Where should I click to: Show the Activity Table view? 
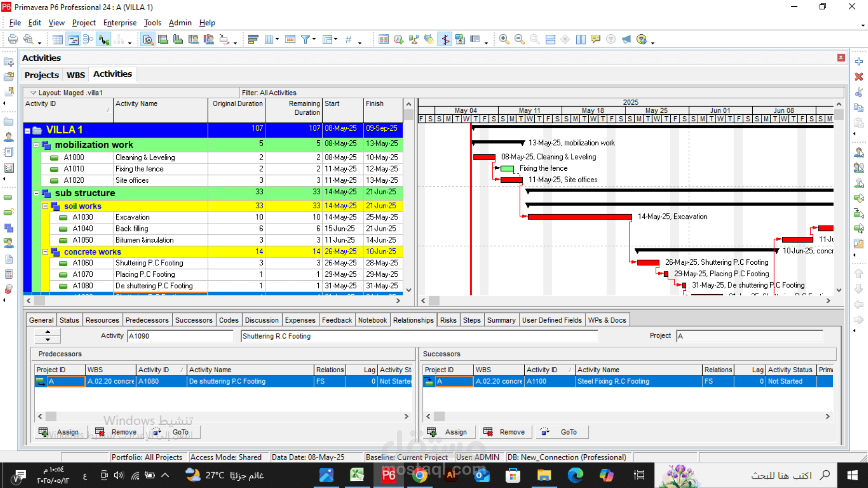(x=58, y=39)
